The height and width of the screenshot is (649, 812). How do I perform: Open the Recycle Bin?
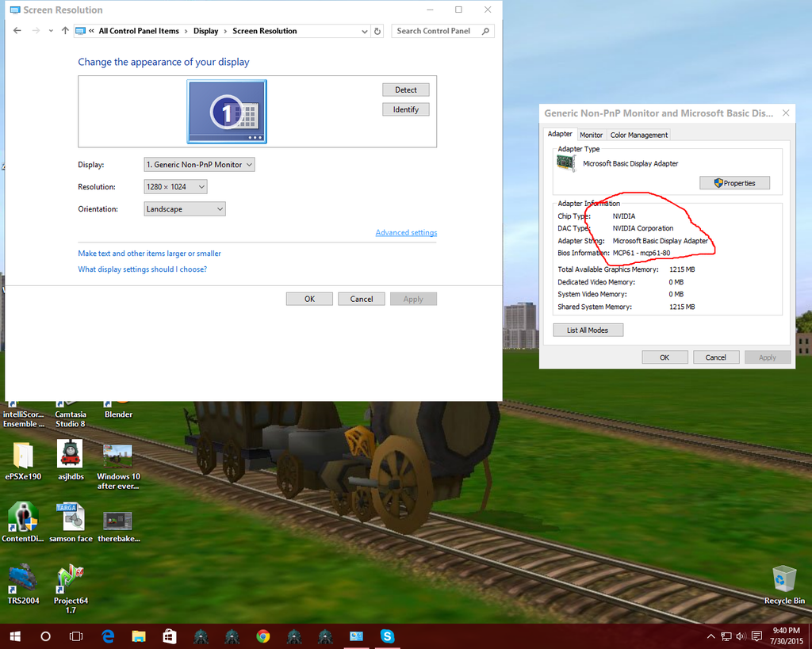tap(784, 585)
